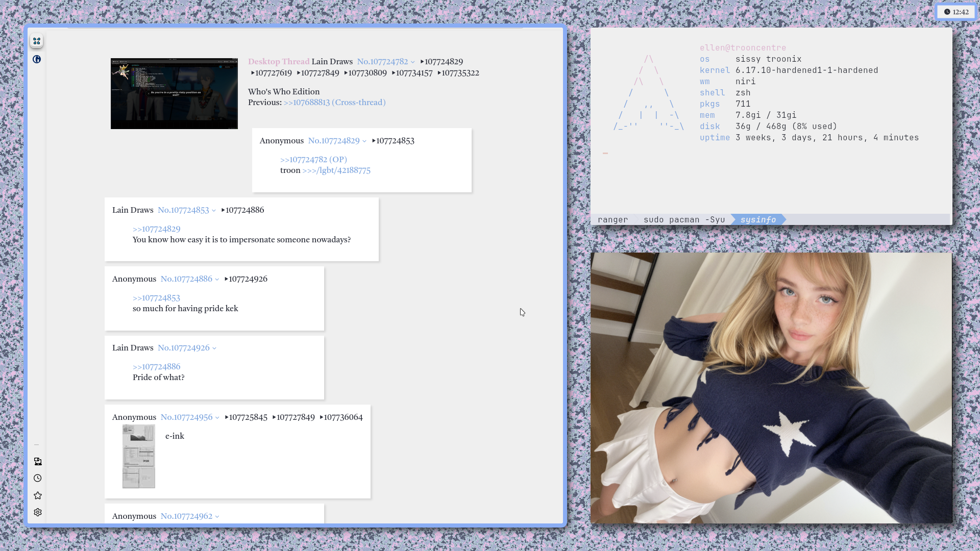Switch to the sudo pacman -Syu tab
Viewport: 980px width, 551px height.
[684, 219]
